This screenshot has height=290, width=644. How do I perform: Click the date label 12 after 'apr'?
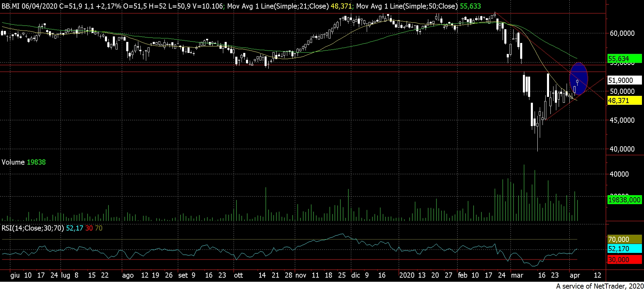point(598,275)
